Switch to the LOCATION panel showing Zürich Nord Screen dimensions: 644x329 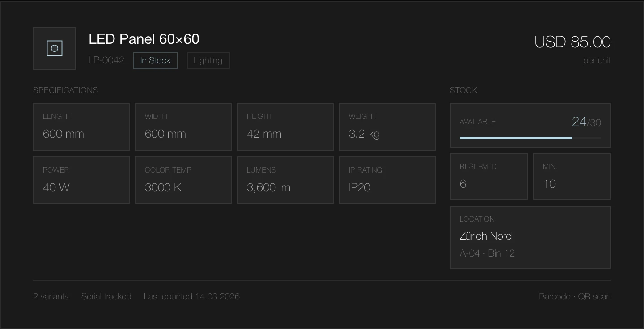pyautogui.click(x=530, y=237)
